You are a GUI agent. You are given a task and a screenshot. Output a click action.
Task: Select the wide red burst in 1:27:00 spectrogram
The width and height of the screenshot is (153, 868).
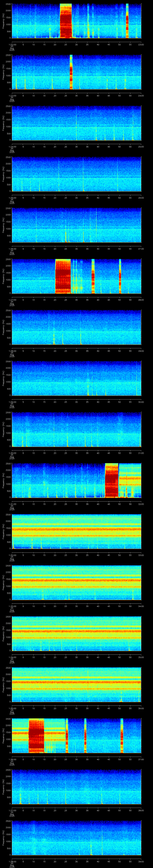[63, 276]
